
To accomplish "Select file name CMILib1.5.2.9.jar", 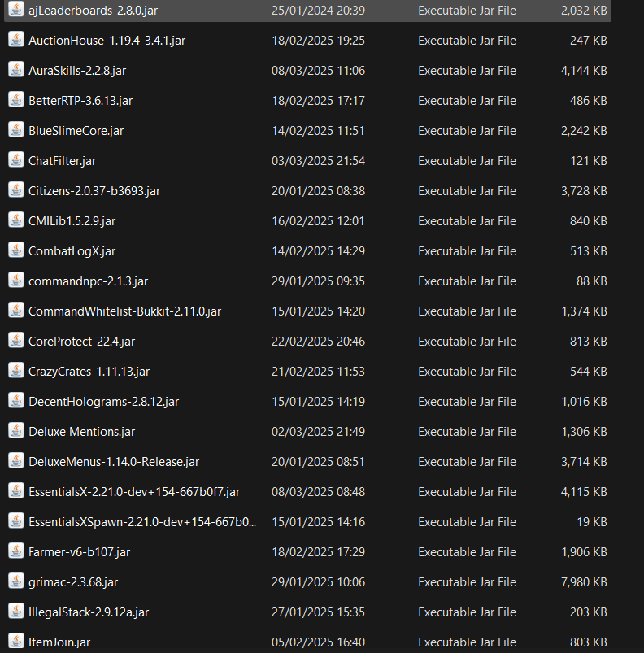I will click(x=72, y=221).
